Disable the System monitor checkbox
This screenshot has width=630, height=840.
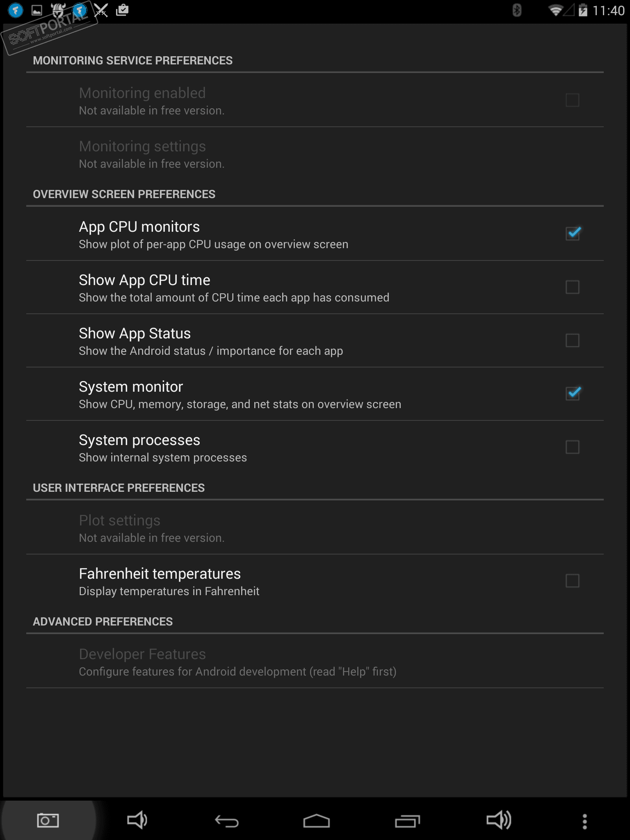(573, 393)
